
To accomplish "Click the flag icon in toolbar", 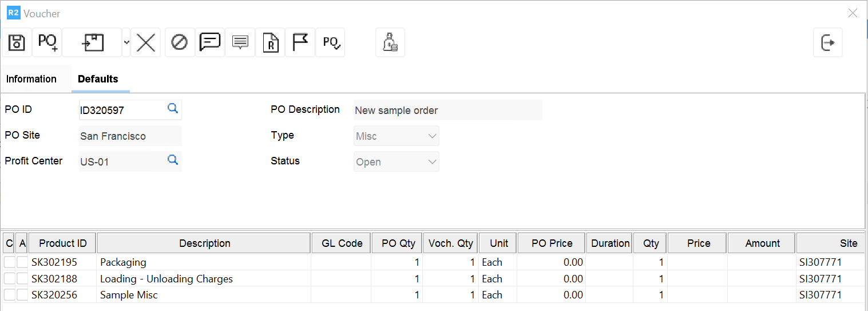I will 300,42.
